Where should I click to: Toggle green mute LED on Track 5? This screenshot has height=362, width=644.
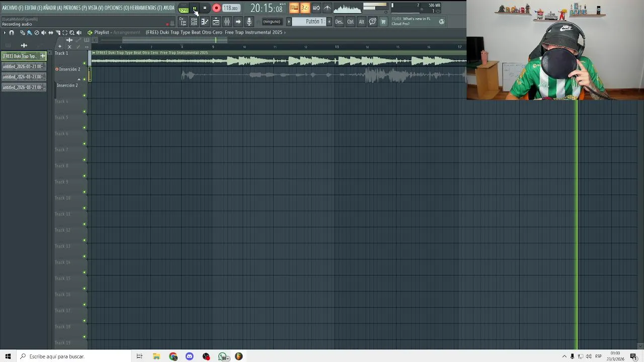[x=85, y=128]
